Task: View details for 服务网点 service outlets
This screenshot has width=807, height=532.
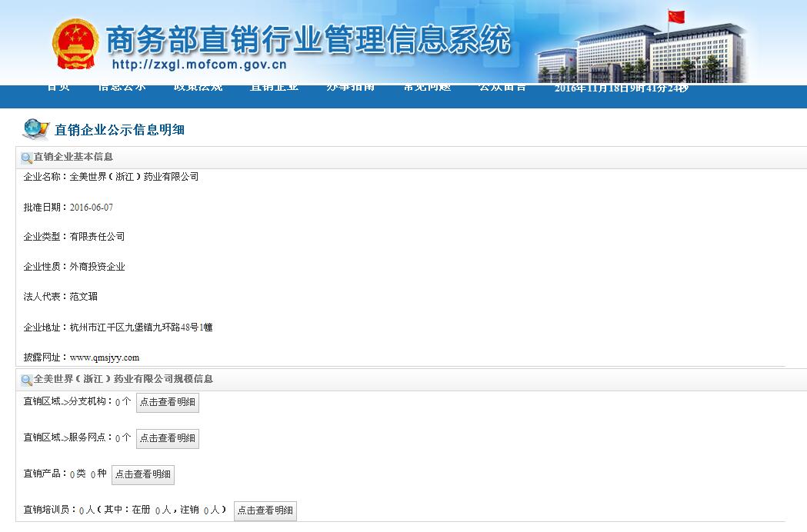Action: click(x=168, y=438)
